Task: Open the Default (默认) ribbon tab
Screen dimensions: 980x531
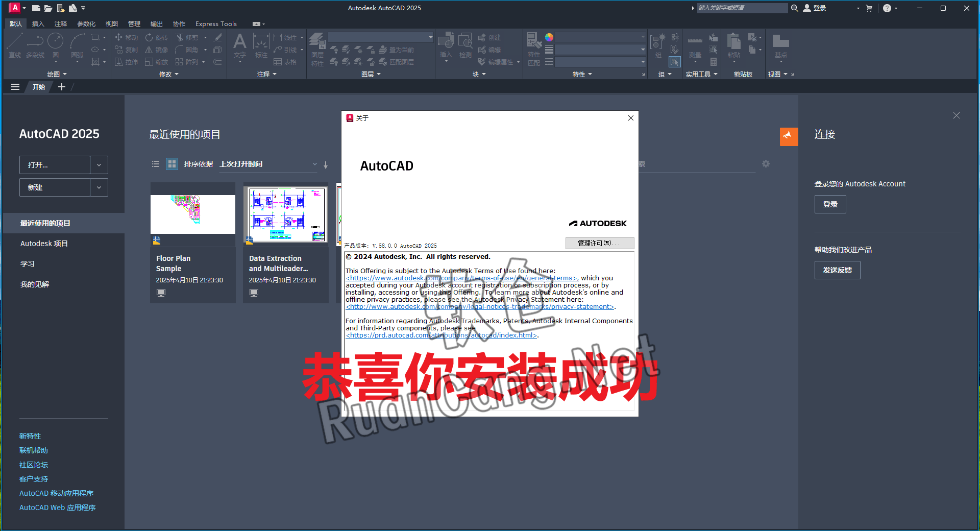Action: coord(16,24)
